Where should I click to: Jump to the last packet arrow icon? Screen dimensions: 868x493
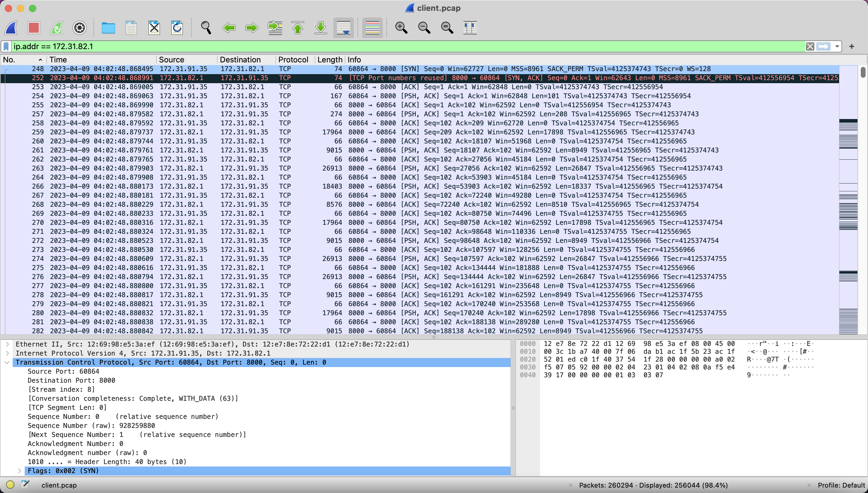click(320, 28)
